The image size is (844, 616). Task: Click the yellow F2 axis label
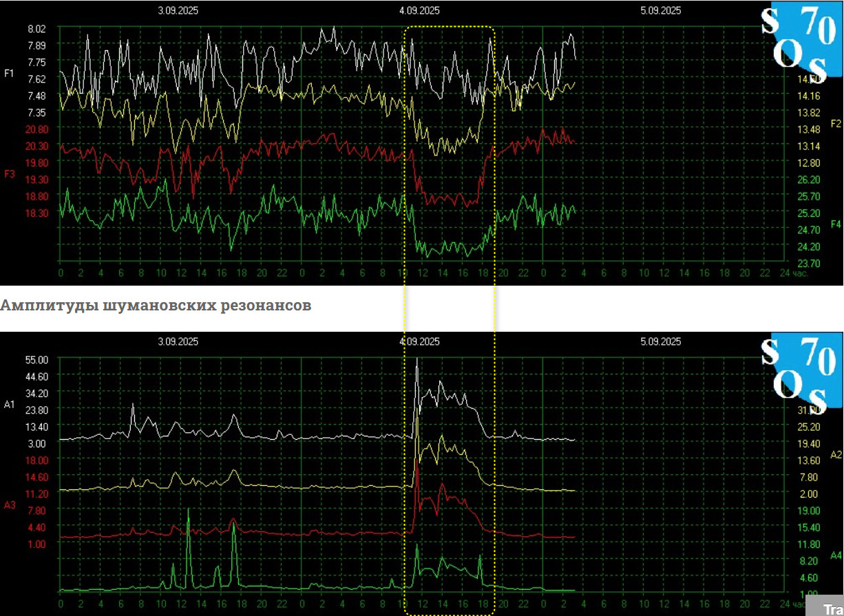point(836,124)
